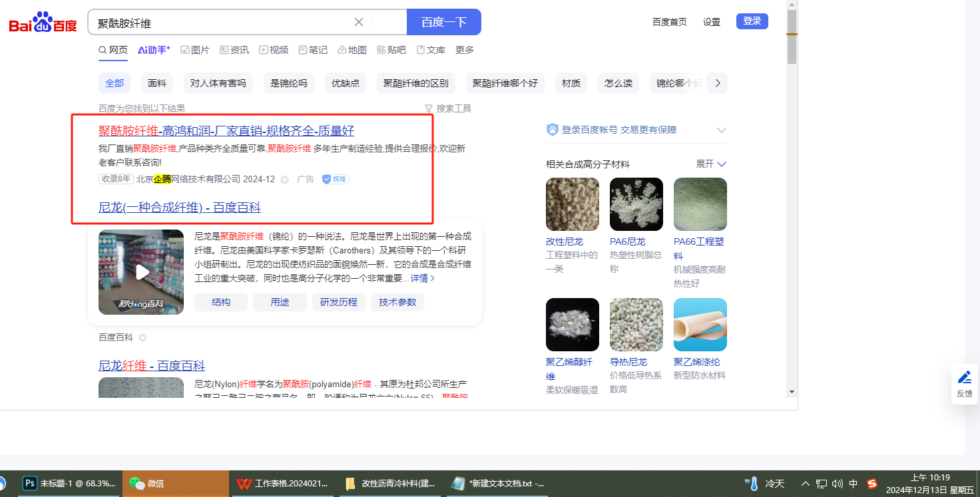Play the 尼龙 百科 video thumbnail
Screen dimensions: 980x497
141,272
